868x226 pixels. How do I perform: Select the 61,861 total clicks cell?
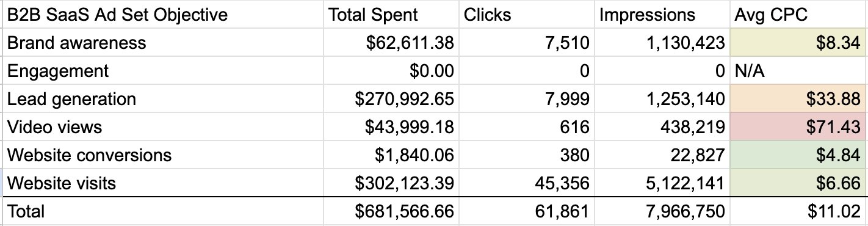(x=526, y=212)
